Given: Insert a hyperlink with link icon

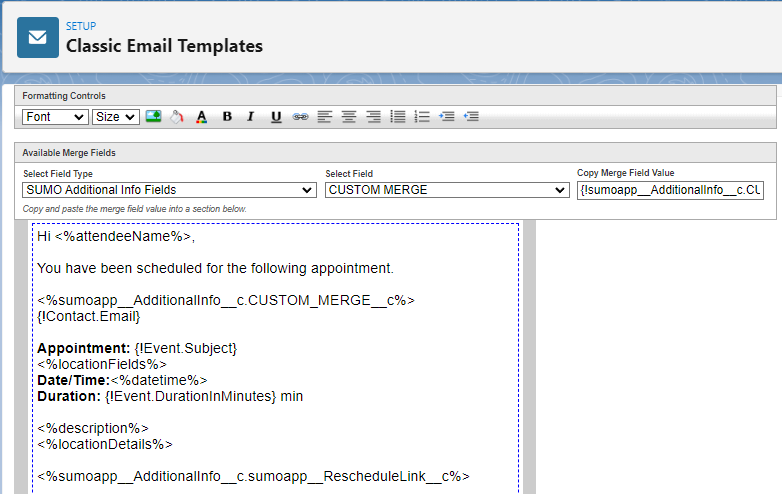Looking at the screenshot, I should [x=300, y=117].
